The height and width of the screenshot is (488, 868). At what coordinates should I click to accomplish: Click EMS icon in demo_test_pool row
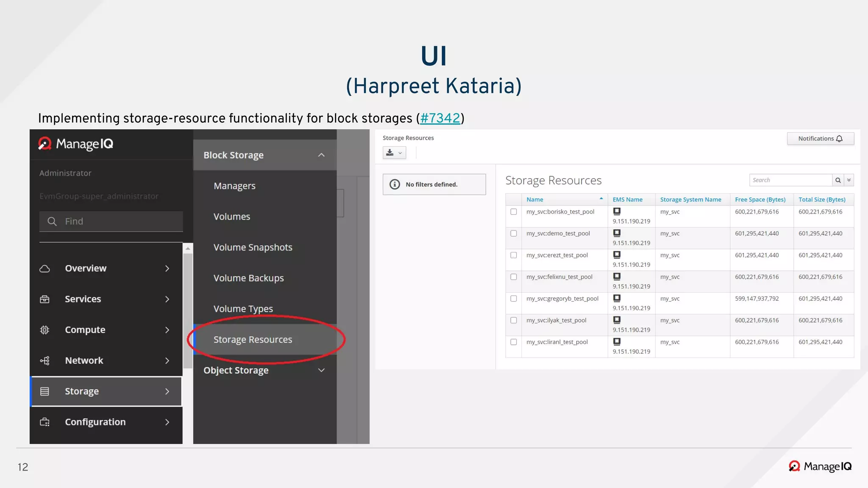(617, 233)
